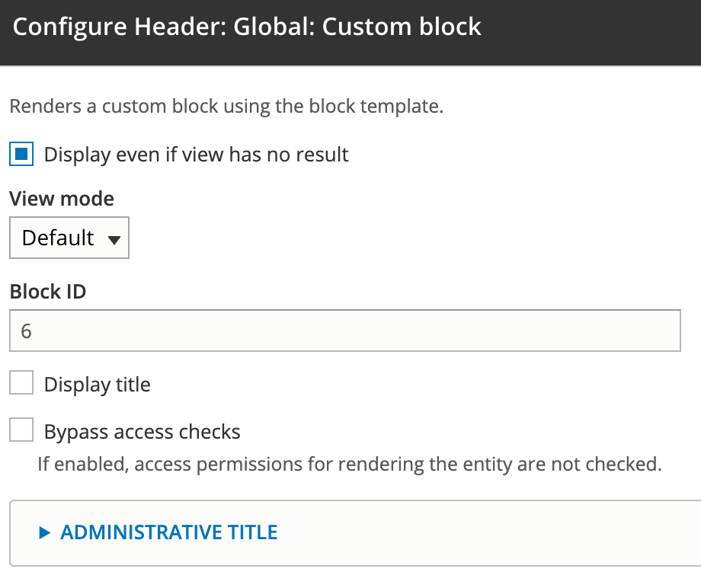The height and width of the screenshot is (588, 701).
Task: Open the View mode dropdown
Action: pyautogui.click(x=69, y=238)
